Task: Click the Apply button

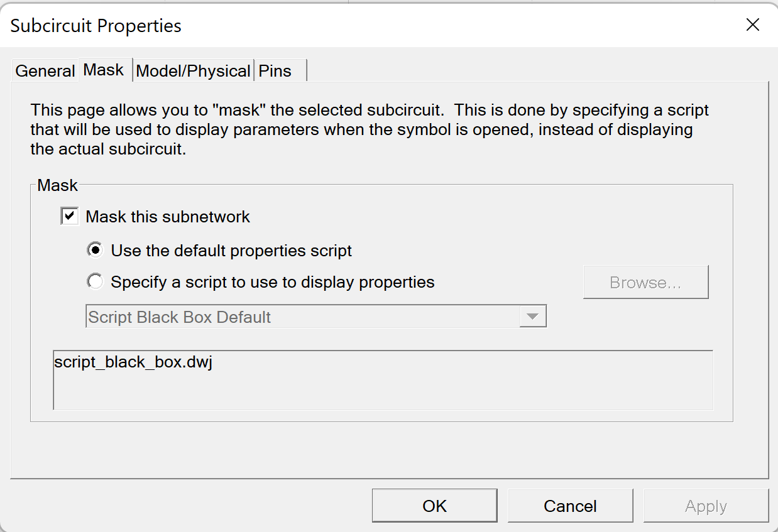Action: pos(706,506)
